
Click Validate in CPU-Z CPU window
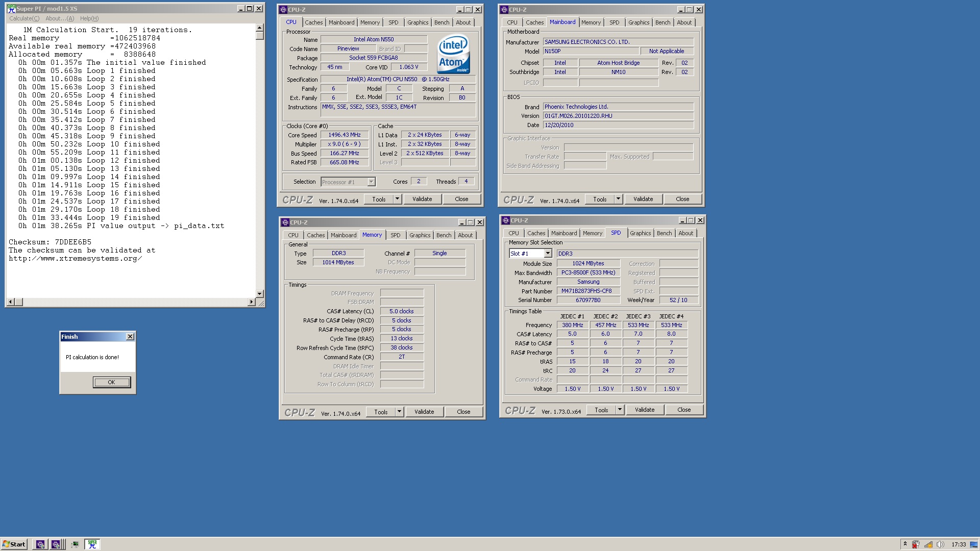click(x=422, y=199)
